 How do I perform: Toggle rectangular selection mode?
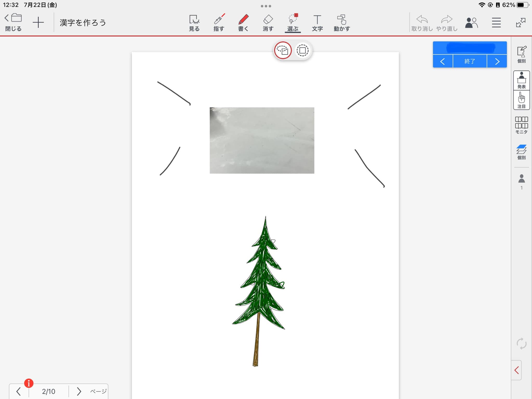(302, 50)
